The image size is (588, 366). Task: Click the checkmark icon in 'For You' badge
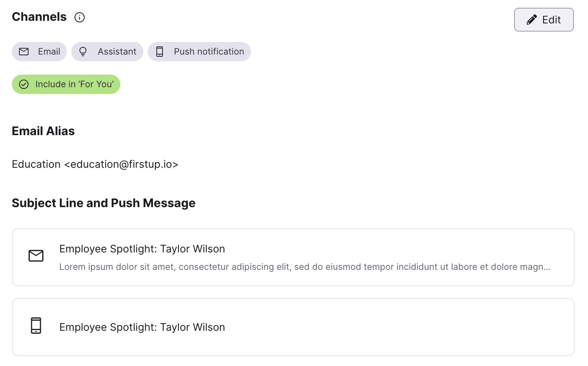pos(24,84)
